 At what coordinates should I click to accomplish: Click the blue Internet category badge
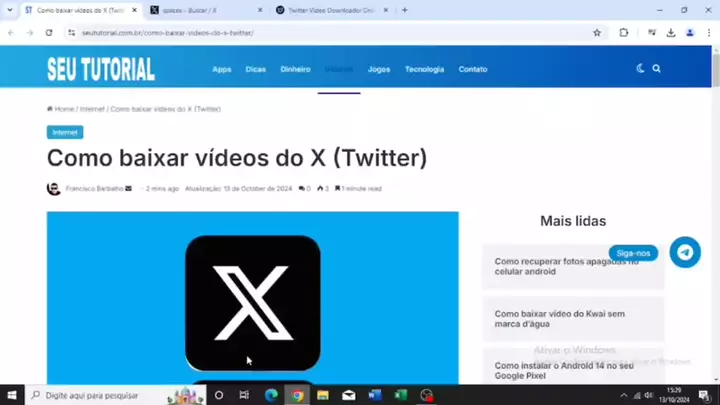tap(65, 132)
